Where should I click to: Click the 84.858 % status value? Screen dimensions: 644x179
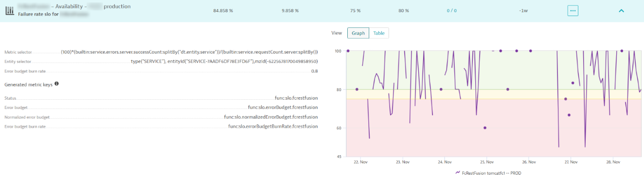pos(223,11)
